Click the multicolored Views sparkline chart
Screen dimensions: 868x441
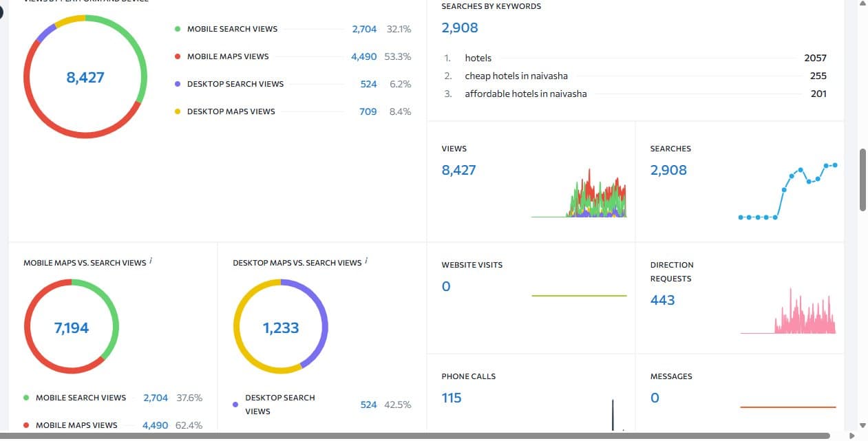(x=579, y=193)
